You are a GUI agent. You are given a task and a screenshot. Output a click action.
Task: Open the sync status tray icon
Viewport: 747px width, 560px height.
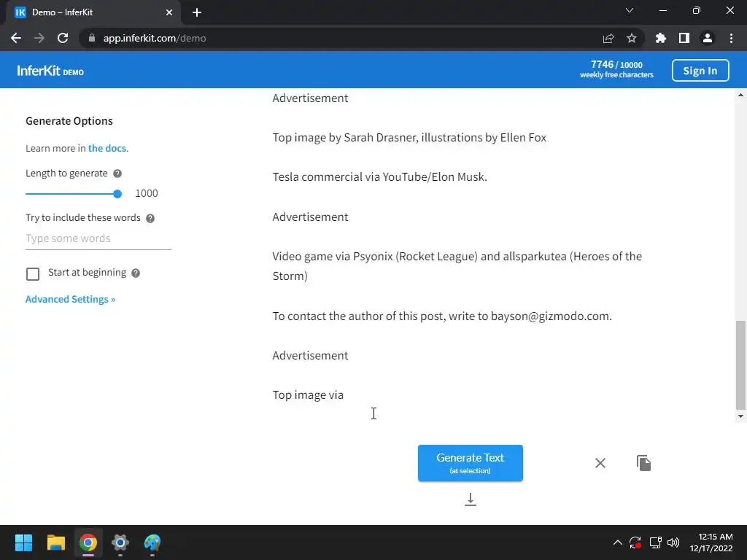635,542
